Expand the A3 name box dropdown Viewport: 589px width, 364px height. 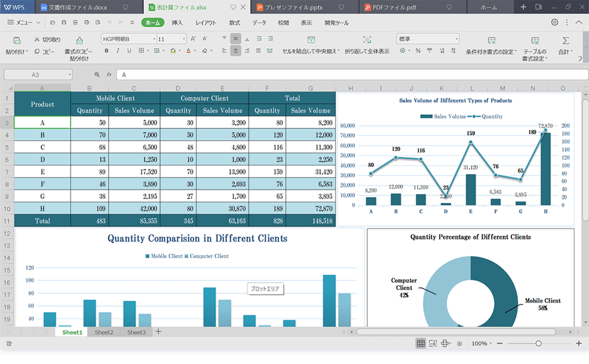tap(70, 75)
